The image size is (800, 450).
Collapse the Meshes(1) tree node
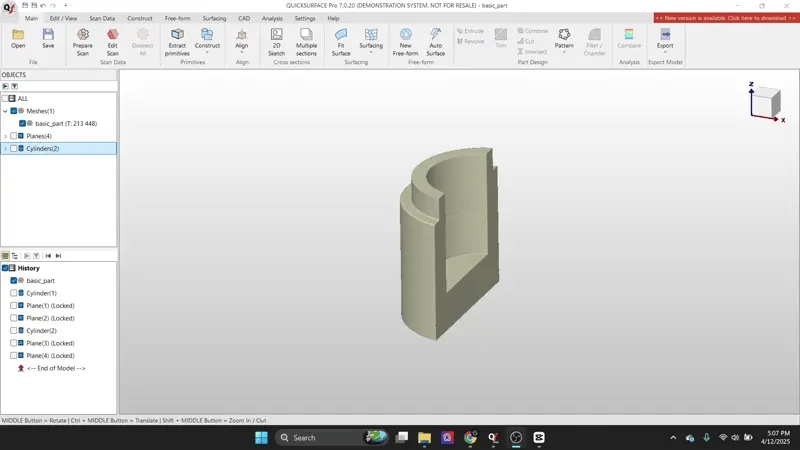[x=5, y=111]
